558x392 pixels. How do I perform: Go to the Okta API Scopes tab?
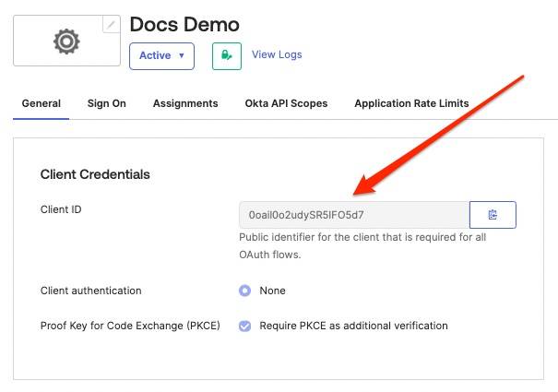(286, 103)
